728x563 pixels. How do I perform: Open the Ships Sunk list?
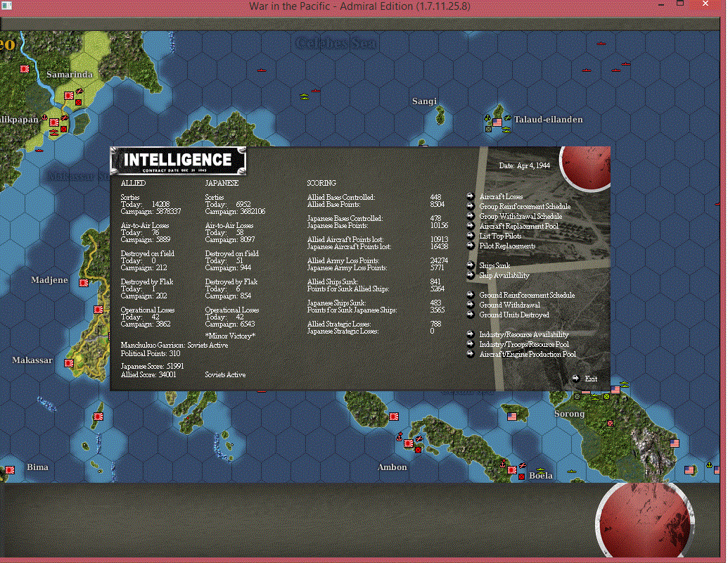click(x=494, y=265)
